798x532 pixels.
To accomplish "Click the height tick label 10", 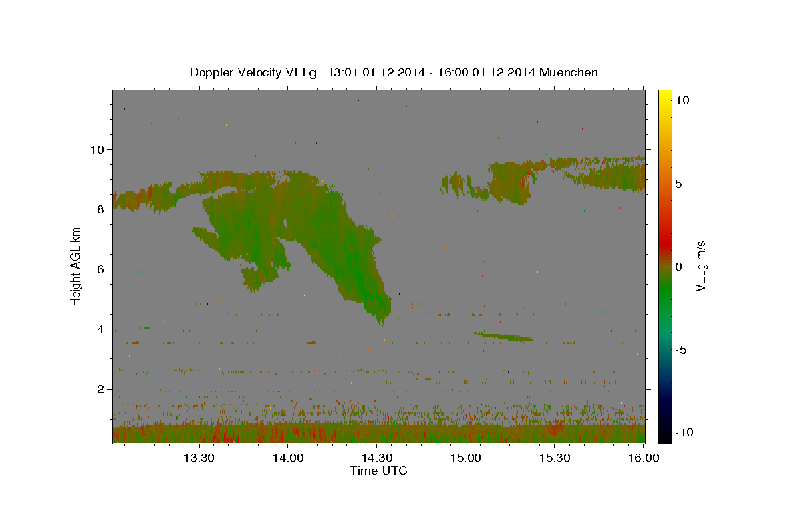I will (x=99, y=149).
